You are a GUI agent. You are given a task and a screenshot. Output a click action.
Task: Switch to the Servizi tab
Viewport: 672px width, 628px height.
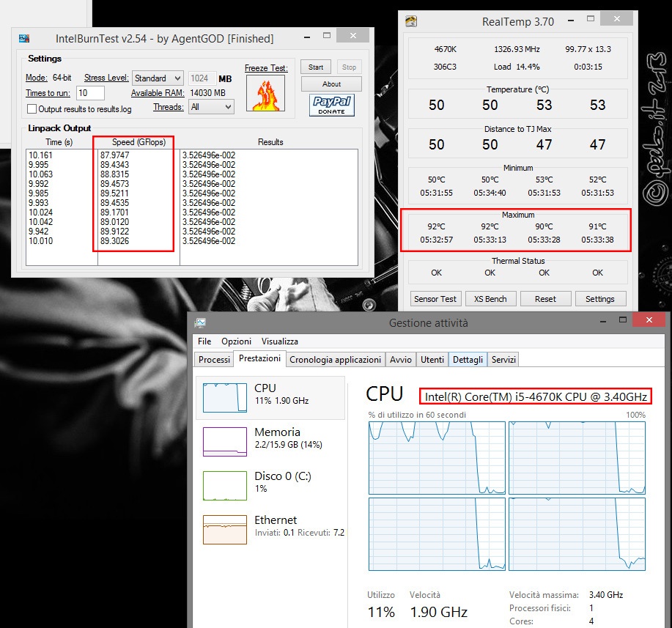pyautogui.click(x=503, y=360)
